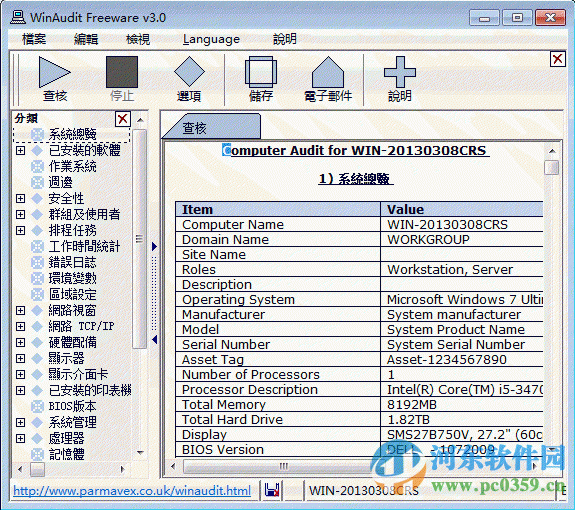Select 作業系統 tree item
The width and height of the screenshot is (575, 510).
point(73,166)
